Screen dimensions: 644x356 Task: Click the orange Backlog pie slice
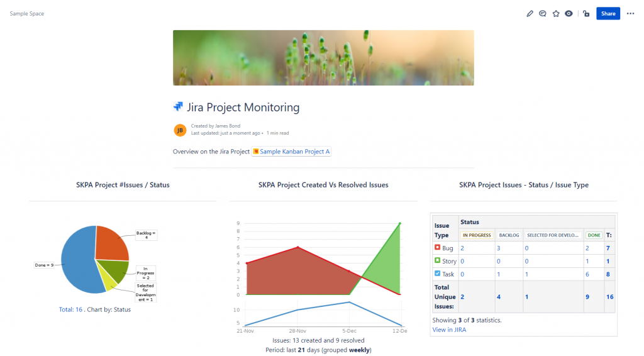coord(111,244)
